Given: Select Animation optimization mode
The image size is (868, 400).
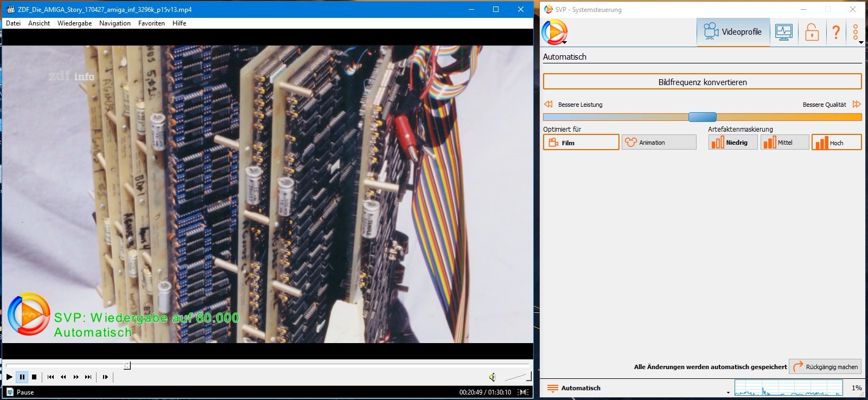Looking at the screenshot, I should pyautogui.click(x=659, y=143).
